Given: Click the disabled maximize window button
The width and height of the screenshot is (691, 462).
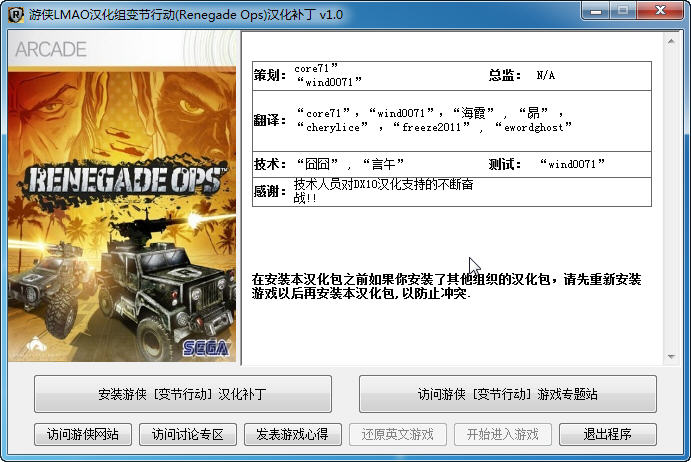Looking at the screenshot, I should [x=623, y=11].
